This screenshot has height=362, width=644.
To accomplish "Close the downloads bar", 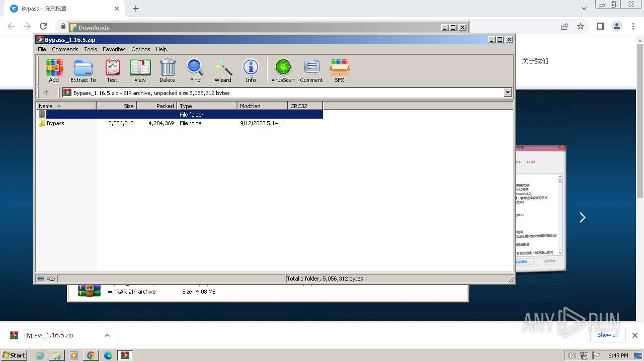I will click(x=634, y=335).
